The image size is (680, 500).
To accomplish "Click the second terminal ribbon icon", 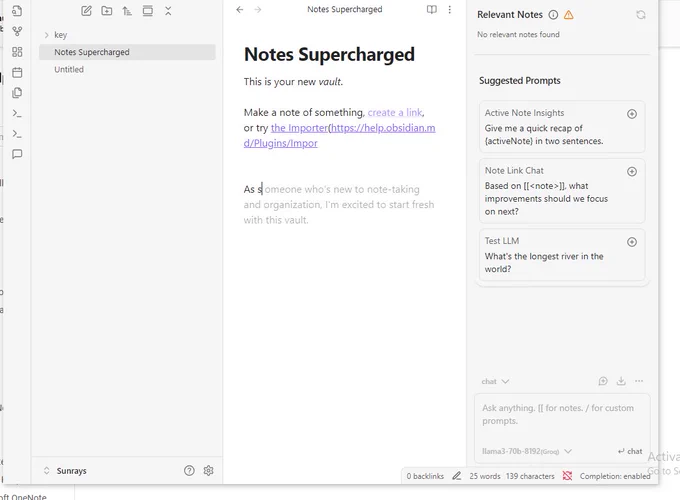I will (17, 134).
